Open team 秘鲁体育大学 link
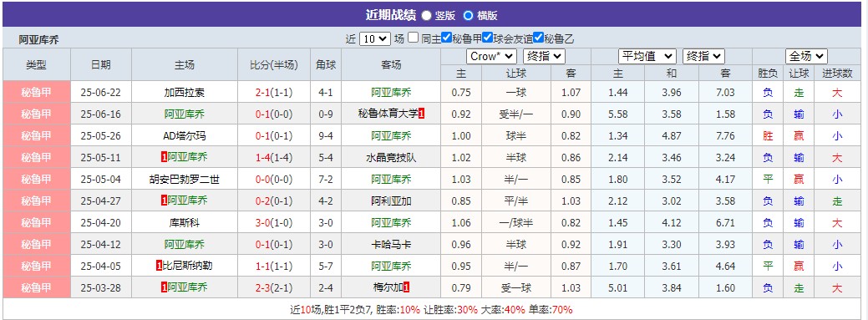The image size is (868, 320). (388, 114)
